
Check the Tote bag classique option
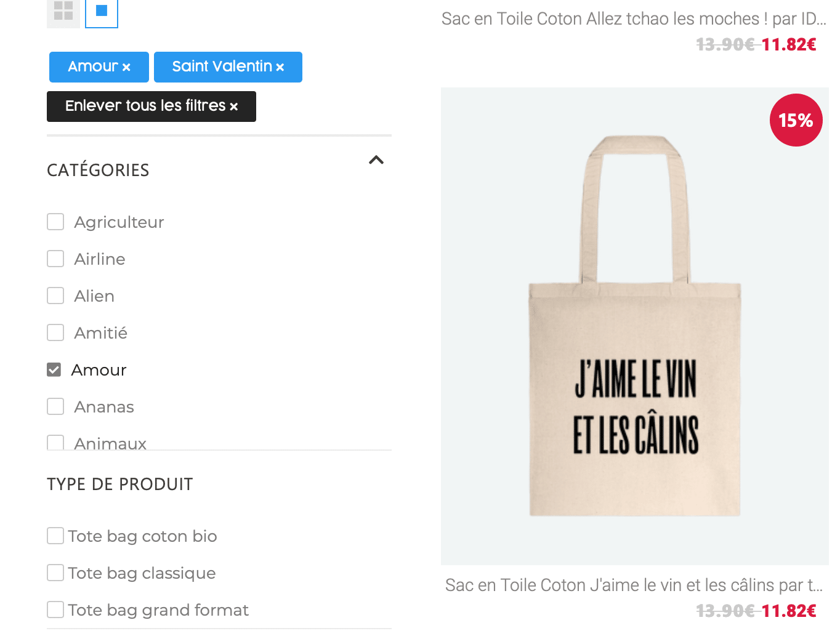(x=55, y=573)
